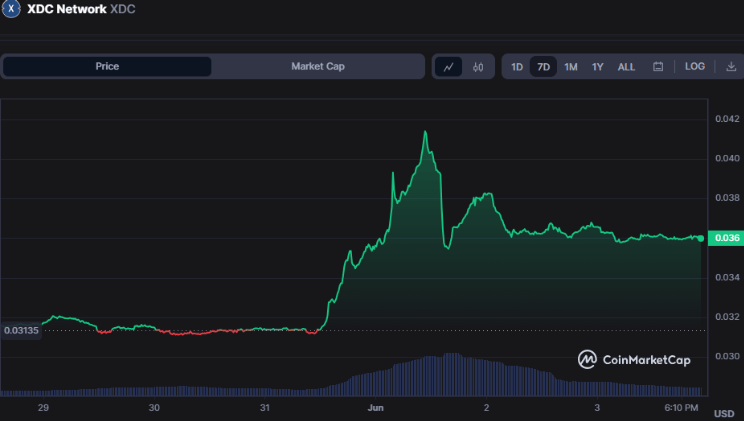Click the 0.034 y-axis label
Screen dimensions: 744x421
[727, 277]
